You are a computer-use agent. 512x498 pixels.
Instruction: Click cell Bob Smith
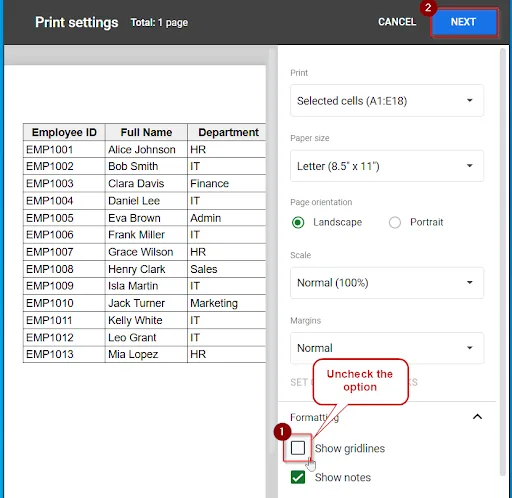point(146,166)
